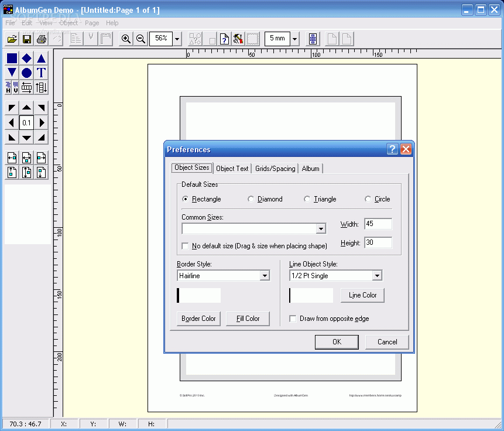Click the nudge left arrow
Viewport: 504px width, 431px height.
(x=12, y=122)
